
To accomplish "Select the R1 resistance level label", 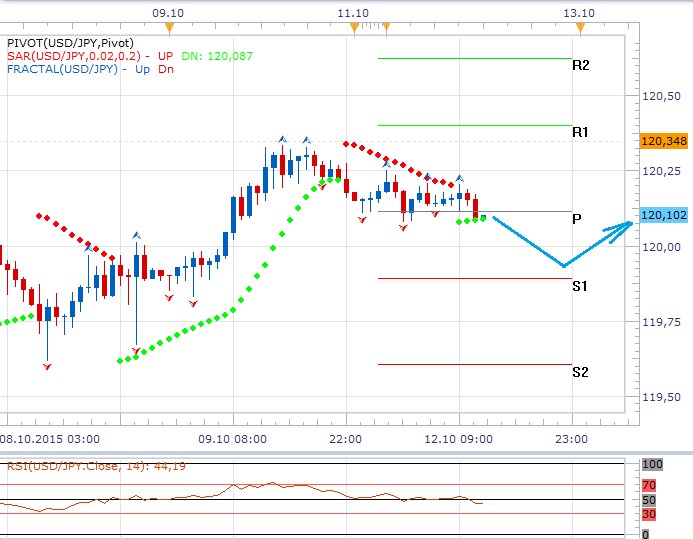I will (x=580, y=132).
